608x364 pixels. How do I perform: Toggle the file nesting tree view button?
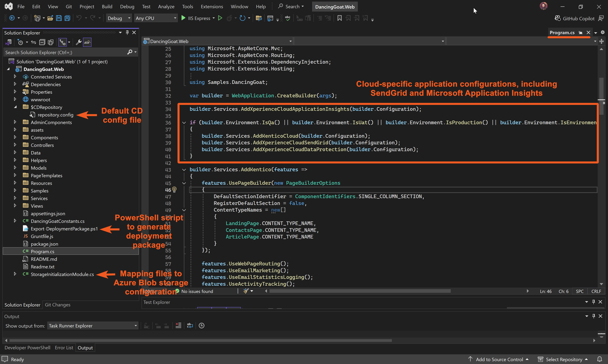[x=63, y=42]
